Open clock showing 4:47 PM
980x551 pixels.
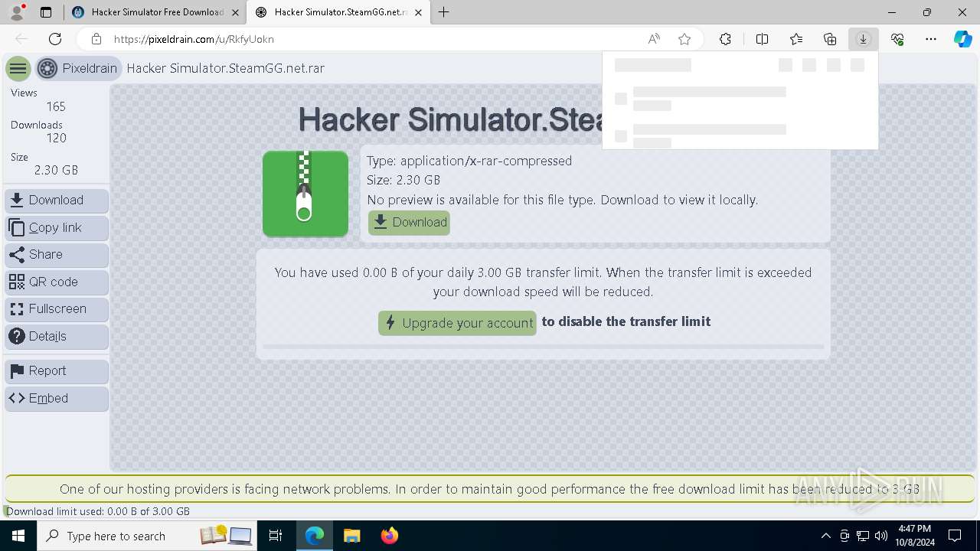[x=915, y=536]
